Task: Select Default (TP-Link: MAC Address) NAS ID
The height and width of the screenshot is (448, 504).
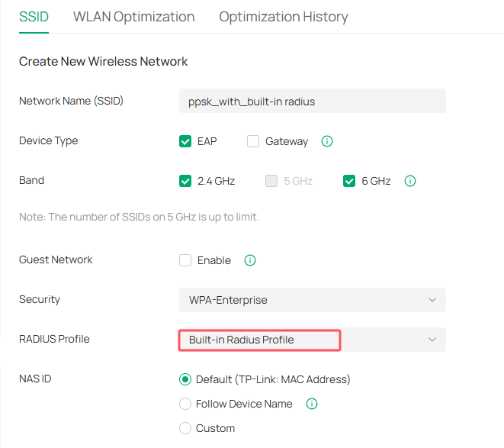Action: (x=185, y=379)
